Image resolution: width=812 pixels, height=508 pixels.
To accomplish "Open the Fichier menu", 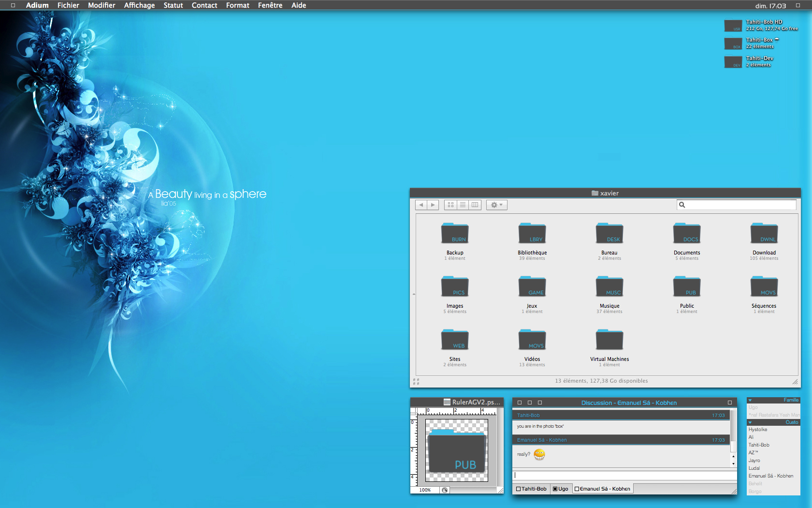I will (x=68, y=5).
